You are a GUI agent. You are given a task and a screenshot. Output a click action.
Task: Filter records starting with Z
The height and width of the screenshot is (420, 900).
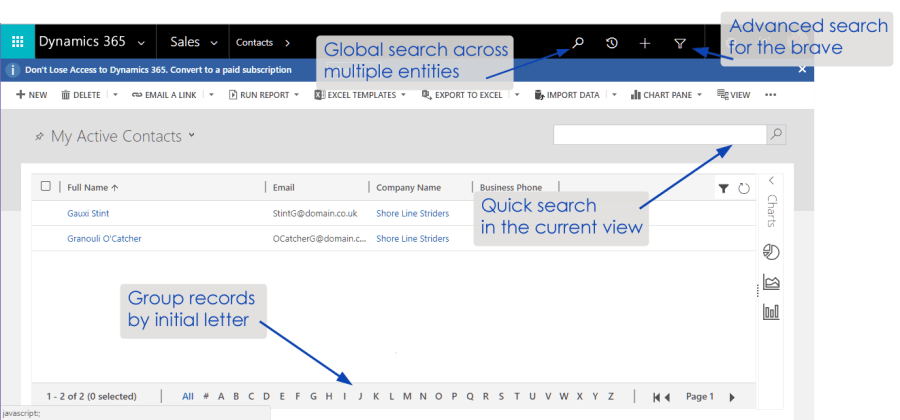[611, 396]
